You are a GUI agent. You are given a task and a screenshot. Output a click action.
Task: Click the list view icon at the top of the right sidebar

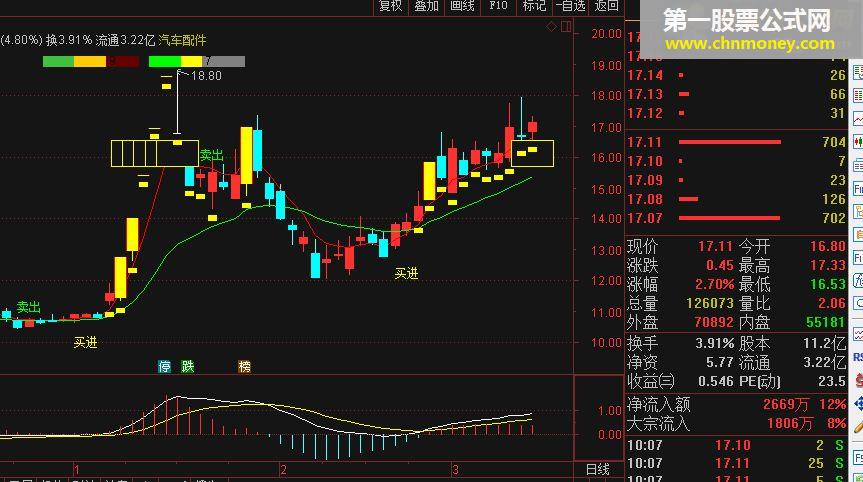(857, 73)
